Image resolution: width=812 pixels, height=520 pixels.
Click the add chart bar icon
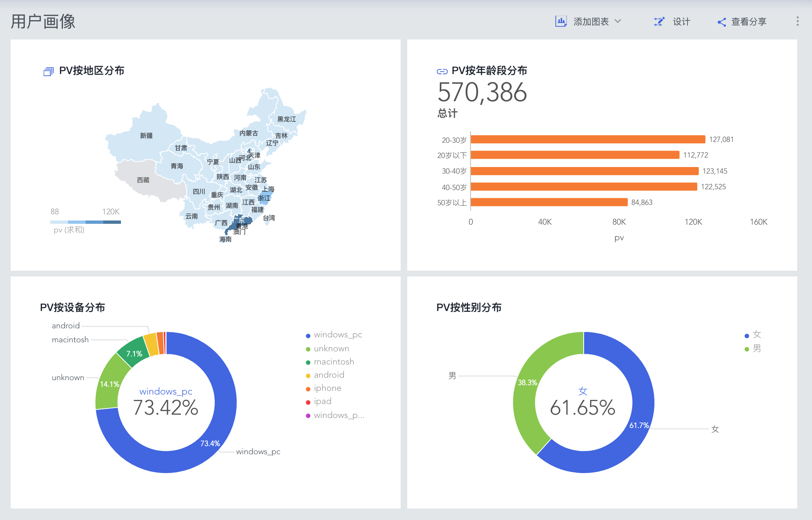point(561,21)
